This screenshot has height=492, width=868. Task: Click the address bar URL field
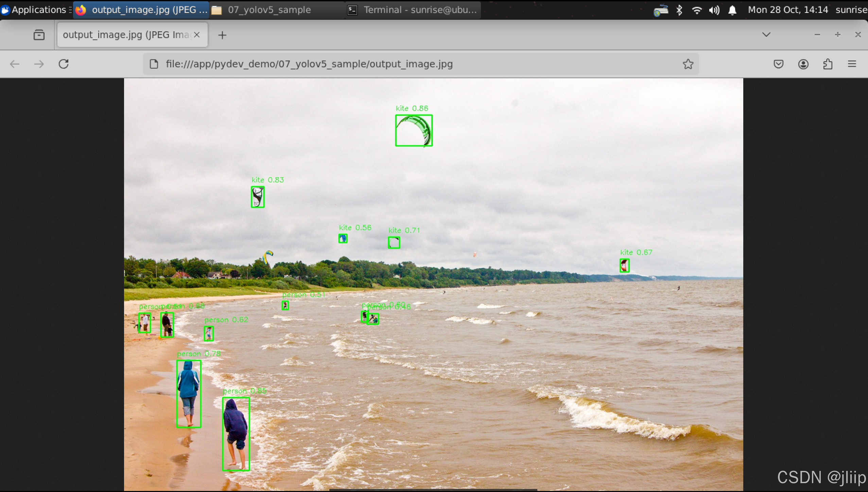click(x=408, y=64)
